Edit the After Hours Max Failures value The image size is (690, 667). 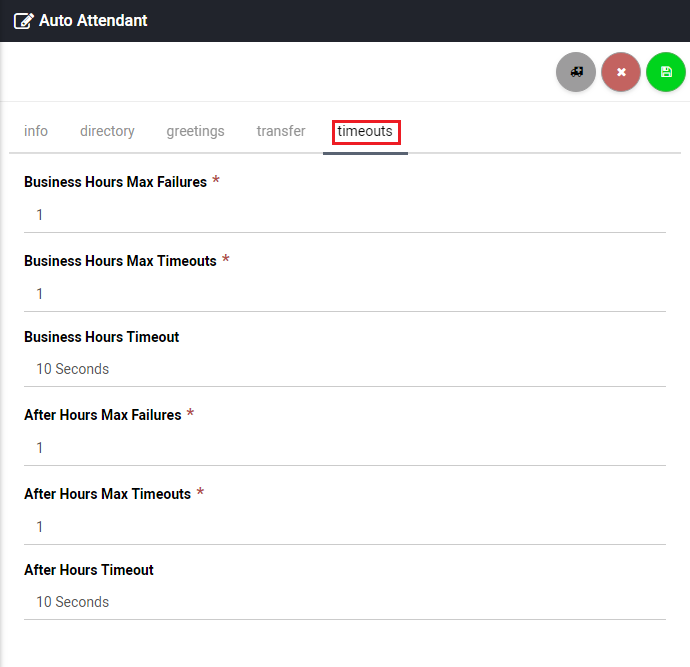pos(344,448)
